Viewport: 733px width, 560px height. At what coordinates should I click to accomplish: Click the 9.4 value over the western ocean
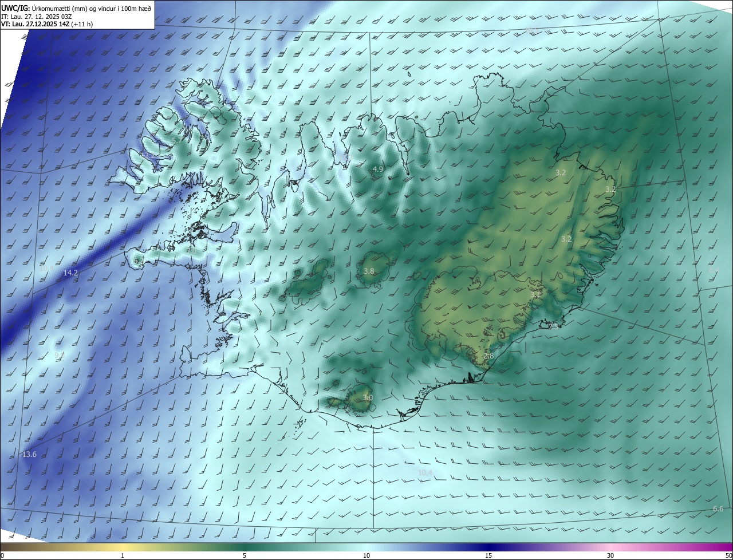59,355
